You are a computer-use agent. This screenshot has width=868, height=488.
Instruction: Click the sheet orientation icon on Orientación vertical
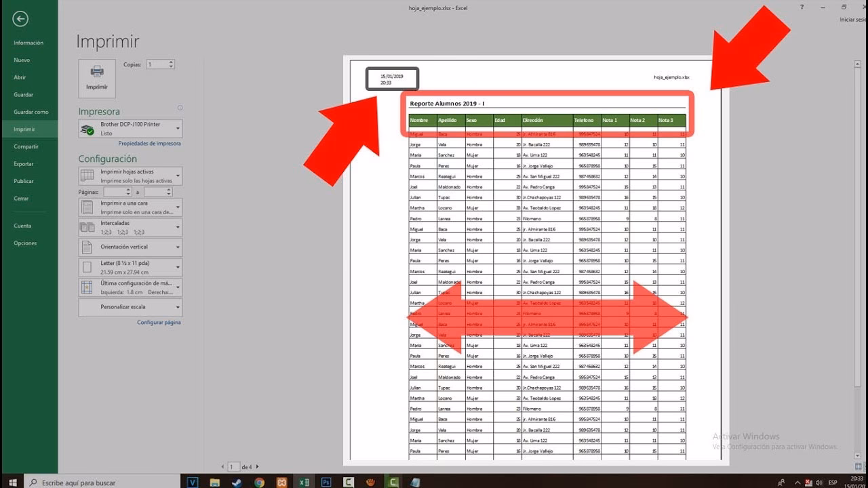coord(87,247)
